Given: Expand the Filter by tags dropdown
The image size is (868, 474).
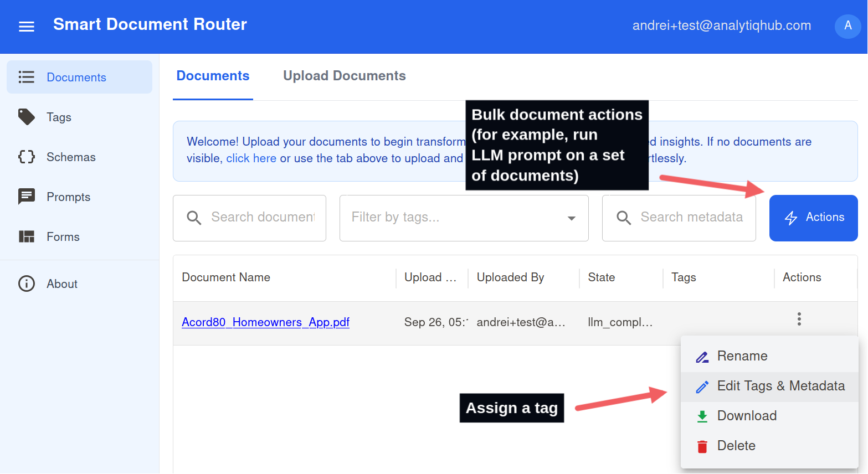Looking at the screenshot, I should (571, 218).
